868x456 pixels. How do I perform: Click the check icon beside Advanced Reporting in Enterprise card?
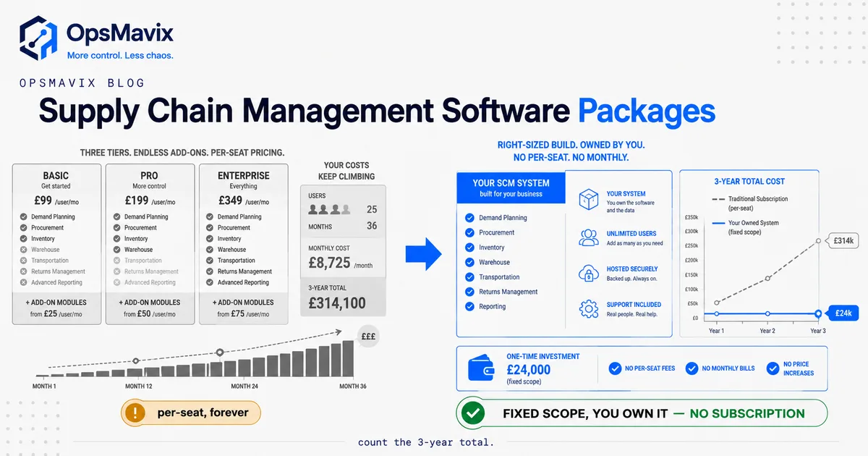[210, 282]
